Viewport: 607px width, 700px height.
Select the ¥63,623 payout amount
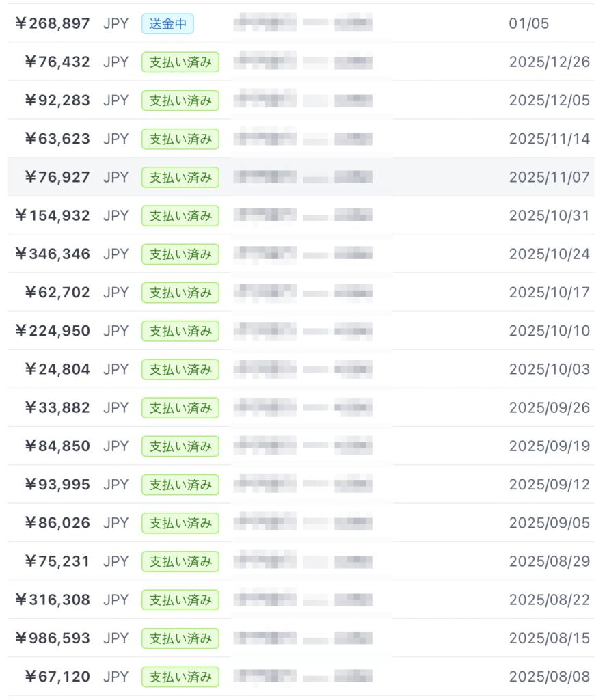point(57,139)
